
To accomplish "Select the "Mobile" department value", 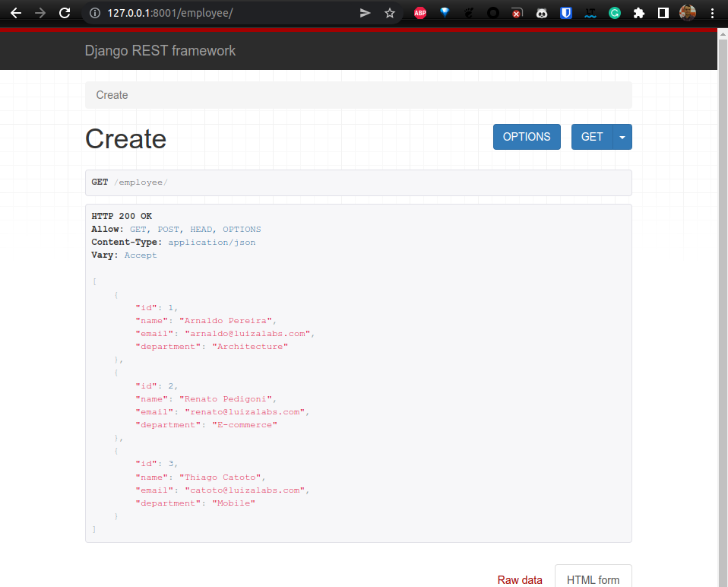I will click(x=233, y=503).
